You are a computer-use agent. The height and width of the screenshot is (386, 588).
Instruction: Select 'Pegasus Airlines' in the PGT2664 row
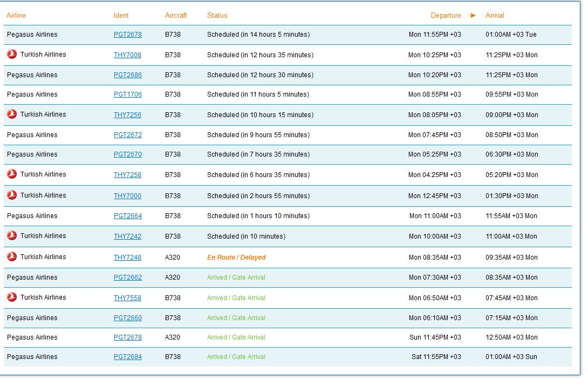pyautogui.click(x=32, y=216)
